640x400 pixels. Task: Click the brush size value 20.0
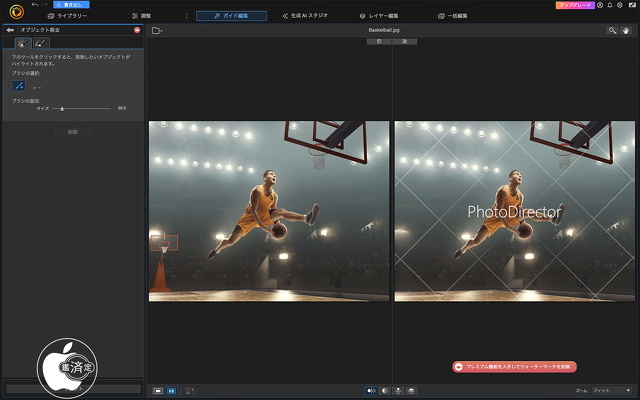click(x=122, y=108)
